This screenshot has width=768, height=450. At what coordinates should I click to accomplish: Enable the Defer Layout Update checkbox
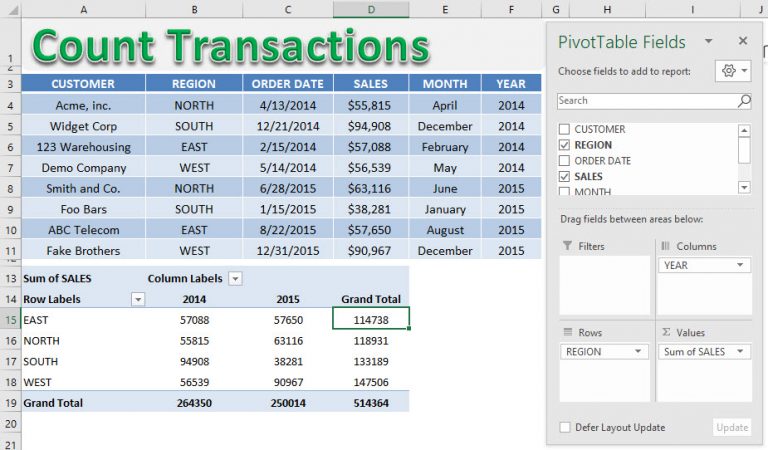click(565, 427)
